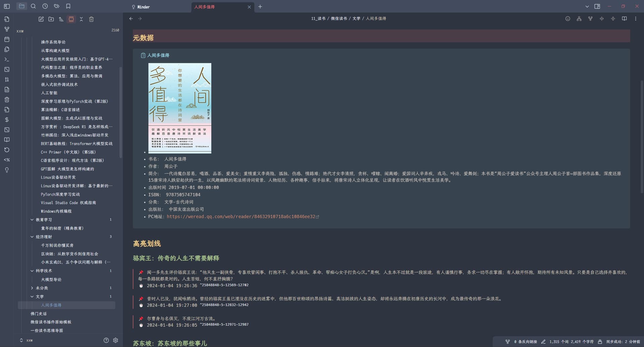Open command palette terminal ribbon icon
The width and height of the screenshot is (644, 347).
point(7,59)
